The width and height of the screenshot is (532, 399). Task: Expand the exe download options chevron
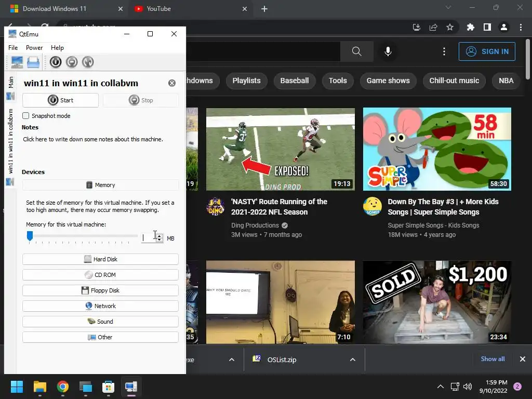click(x=232, y=360)
